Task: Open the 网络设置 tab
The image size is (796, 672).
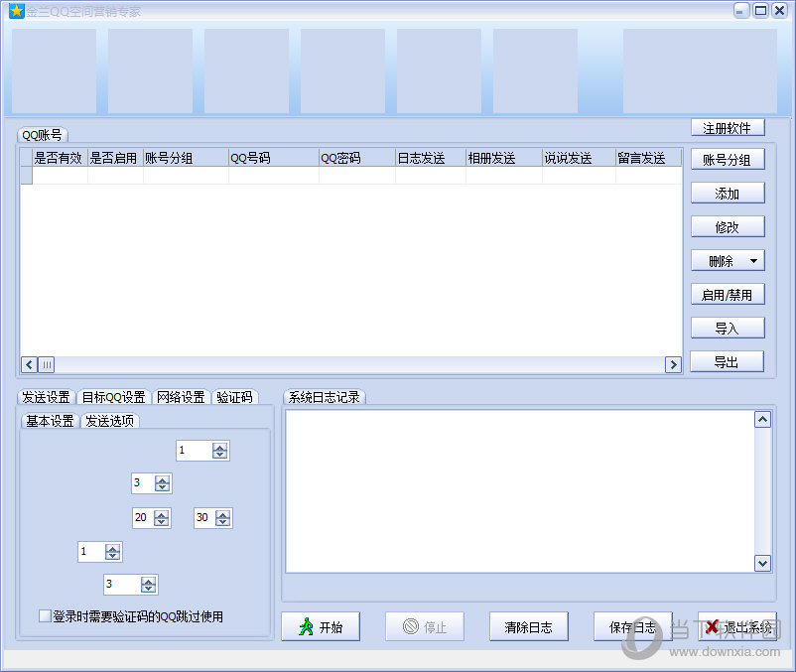Action: click(x=181, y=396)
